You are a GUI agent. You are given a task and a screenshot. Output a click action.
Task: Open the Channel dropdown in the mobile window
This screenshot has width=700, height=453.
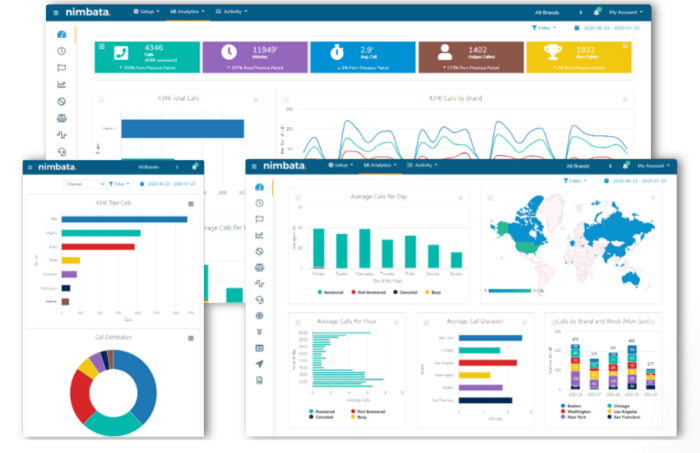pyautogui.click(x=84, y=185)
